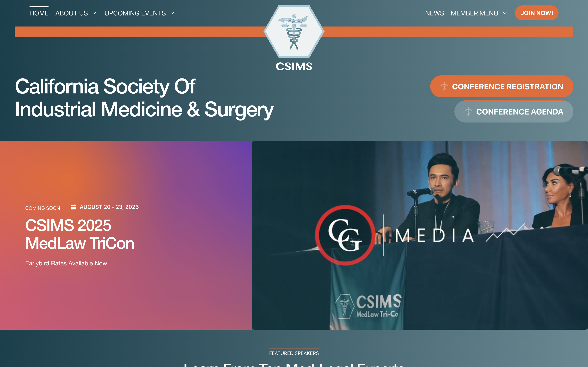Click the conference panel video thumbnail
This screenshot has height=367, width=588.
[420, 235]
